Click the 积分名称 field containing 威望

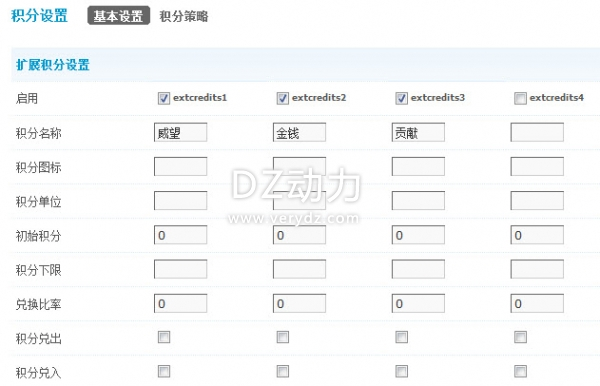[180, 132]
